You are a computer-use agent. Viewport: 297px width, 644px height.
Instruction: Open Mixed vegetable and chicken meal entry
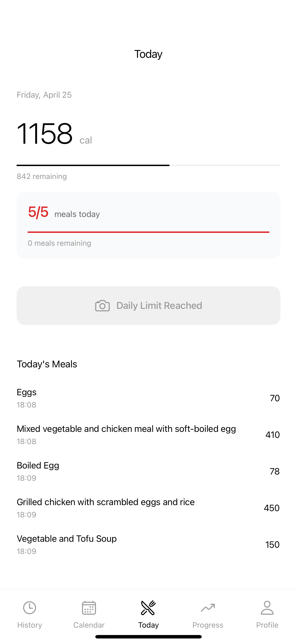click(x=148, y=435)
